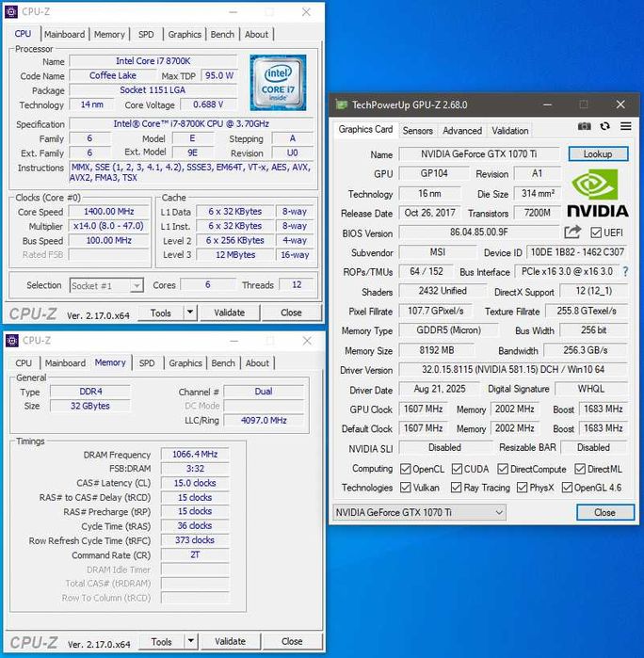This screenshot has width=644, height=658.
Task: Switch to SPD tab in top CPU-Z
Action: (x=146, y=35)
